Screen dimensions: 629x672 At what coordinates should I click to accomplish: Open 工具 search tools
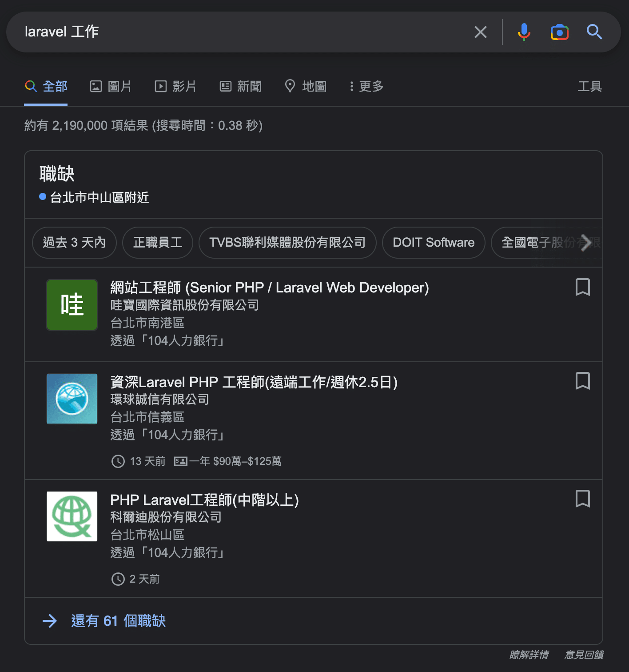coord(589,86)
